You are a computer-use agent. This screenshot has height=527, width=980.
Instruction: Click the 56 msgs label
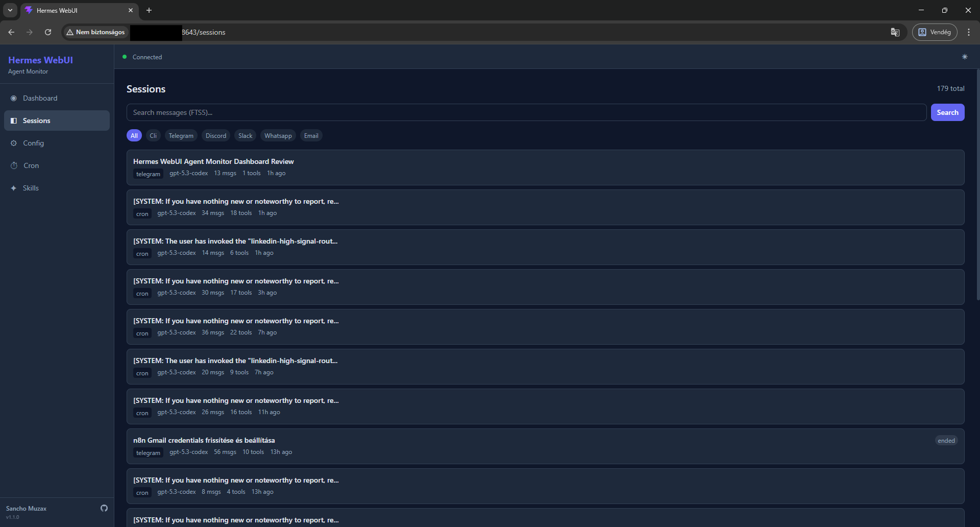[x=225, y=452]
